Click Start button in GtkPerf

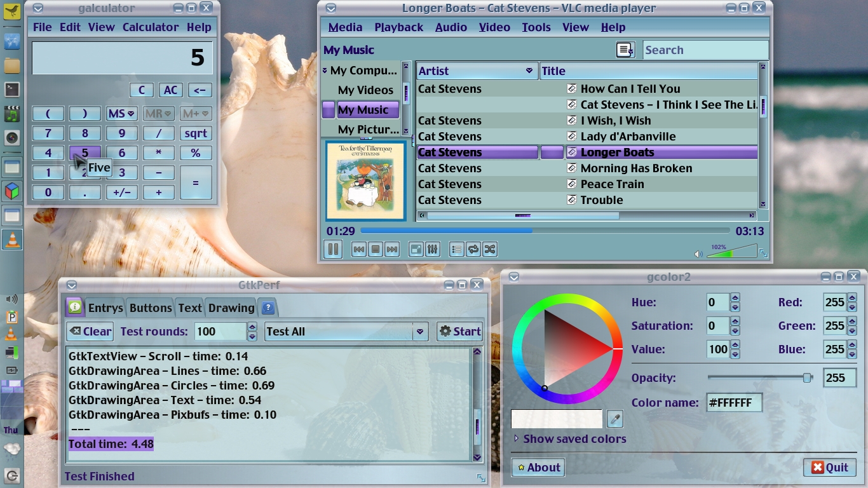tap(460, 331)
